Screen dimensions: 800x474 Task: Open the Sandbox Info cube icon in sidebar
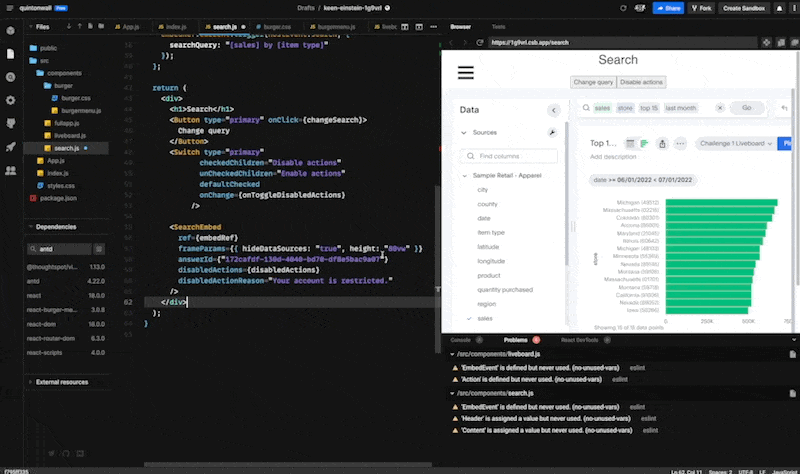coord(11,31)
